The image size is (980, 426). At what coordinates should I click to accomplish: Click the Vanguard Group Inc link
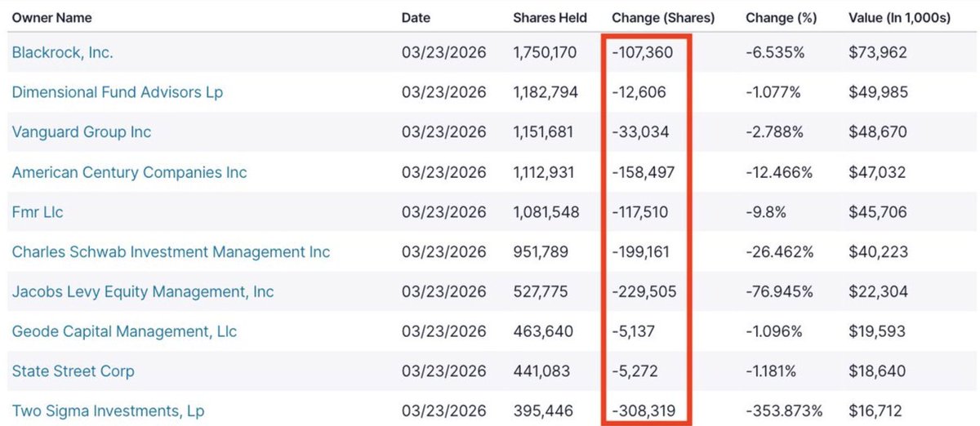[82, 132]
